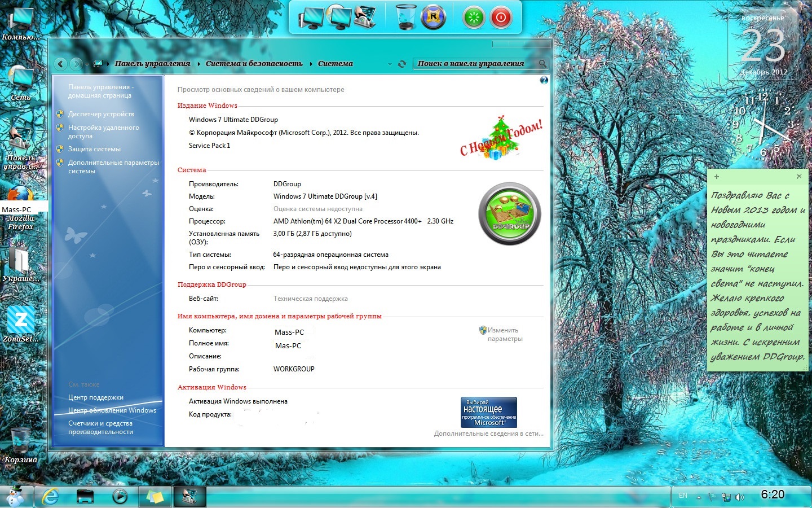Select the Система breadcrumb
Viewport: 812px width, 508px height.
[x=336, y=64]
